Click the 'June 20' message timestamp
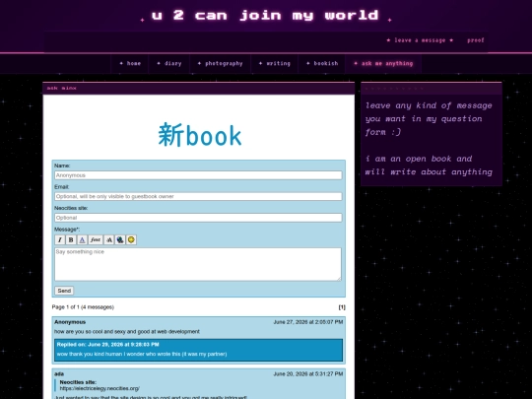Viewport: 532px width, 399px height. pyautogui.click(x=308, y=374)
